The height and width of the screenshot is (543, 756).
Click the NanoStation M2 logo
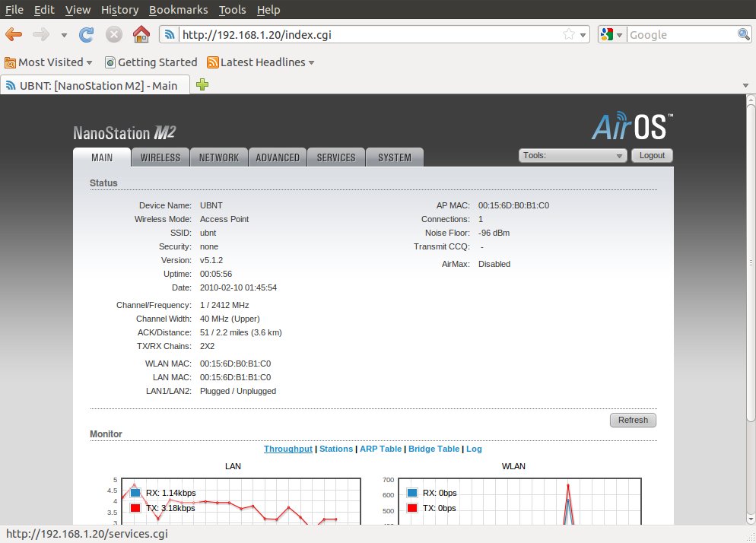tap(125, 132)
